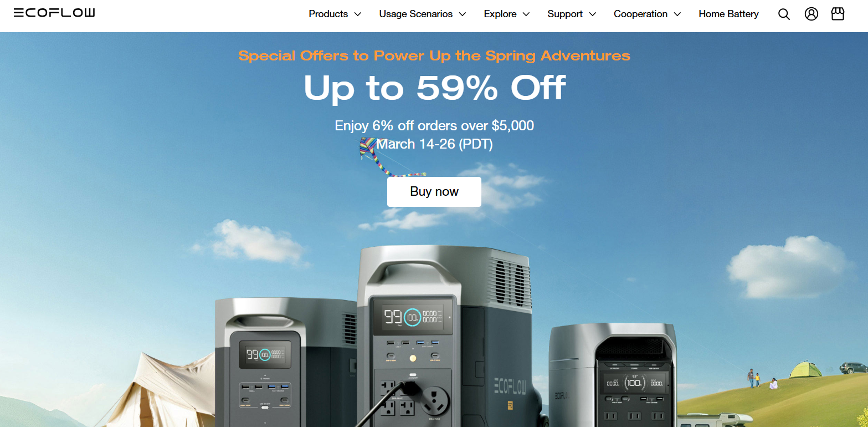
Task: Select the center large power station image
Action: 449,337
